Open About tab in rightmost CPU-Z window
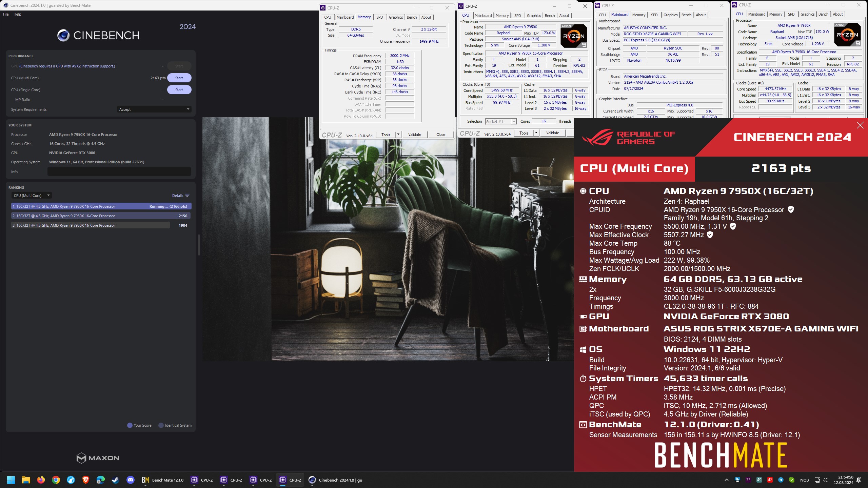The width and height of the screenshot is (868, 488). (x=837, y=14)
